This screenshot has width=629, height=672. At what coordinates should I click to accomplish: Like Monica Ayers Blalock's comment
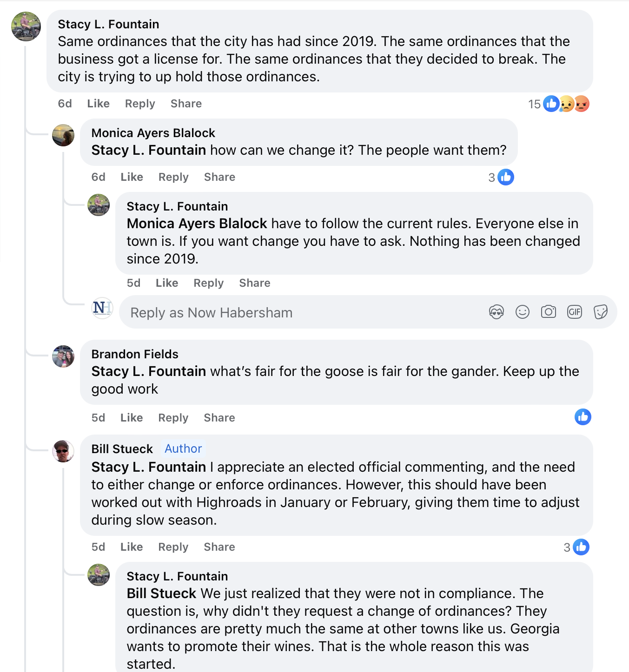(x=132, y=177)
